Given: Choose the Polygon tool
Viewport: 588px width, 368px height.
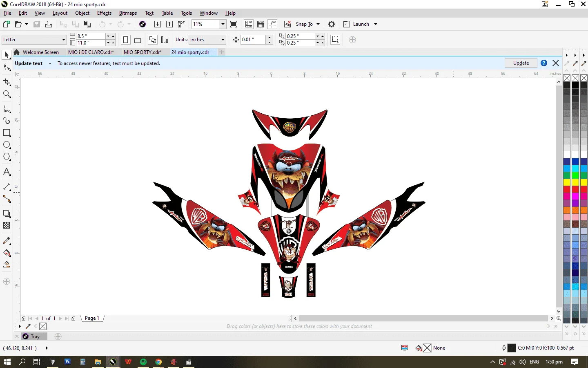Looking at the screenshot, I should 7,157.
